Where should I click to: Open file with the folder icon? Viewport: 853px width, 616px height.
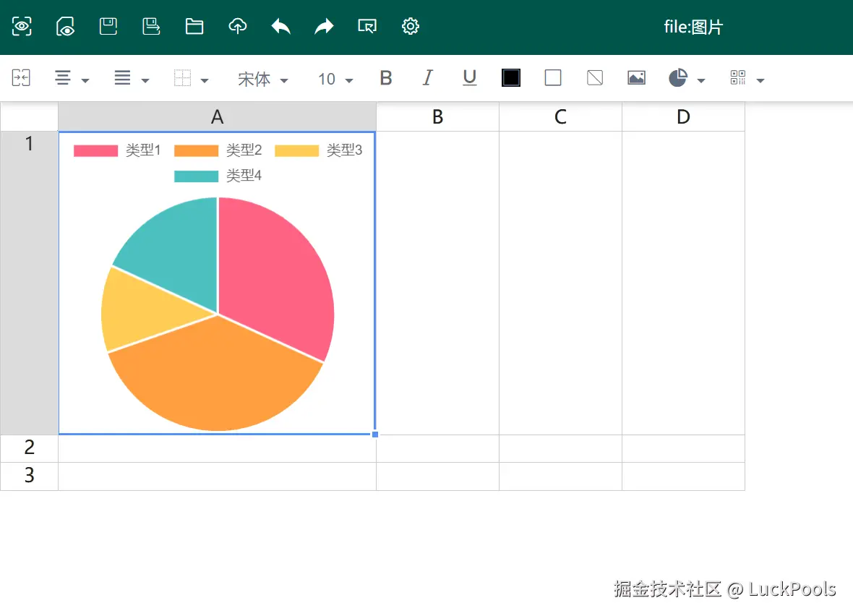(194, 26)
